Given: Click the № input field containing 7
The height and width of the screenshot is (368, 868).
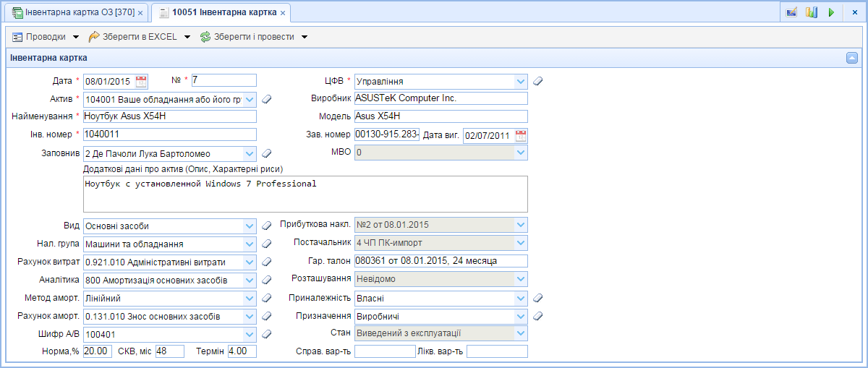Looking at the screenshot, I should (x=224, y=80).
